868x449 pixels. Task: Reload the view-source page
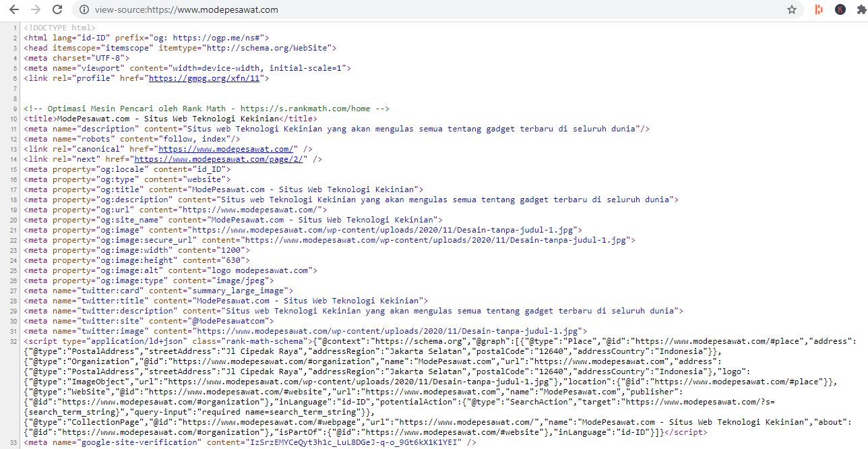pos(57,9)
